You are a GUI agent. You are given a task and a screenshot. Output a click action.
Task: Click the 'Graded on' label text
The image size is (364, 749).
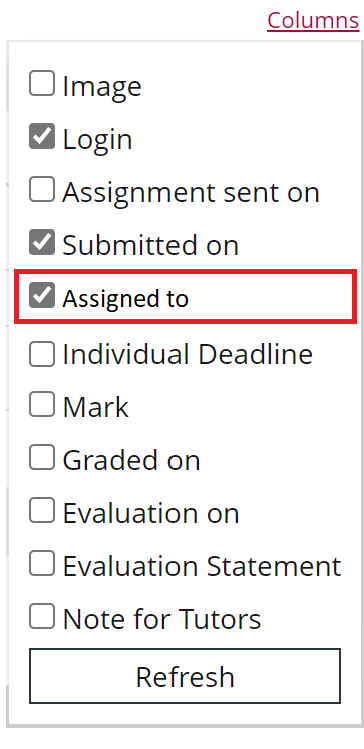click(x=131, y=460)
